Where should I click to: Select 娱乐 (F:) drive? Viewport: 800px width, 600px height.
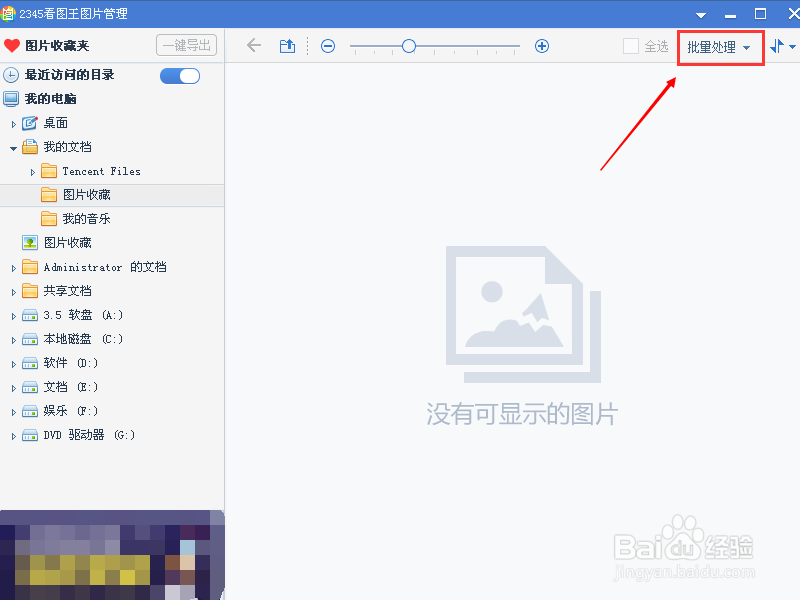coord(70,411)
